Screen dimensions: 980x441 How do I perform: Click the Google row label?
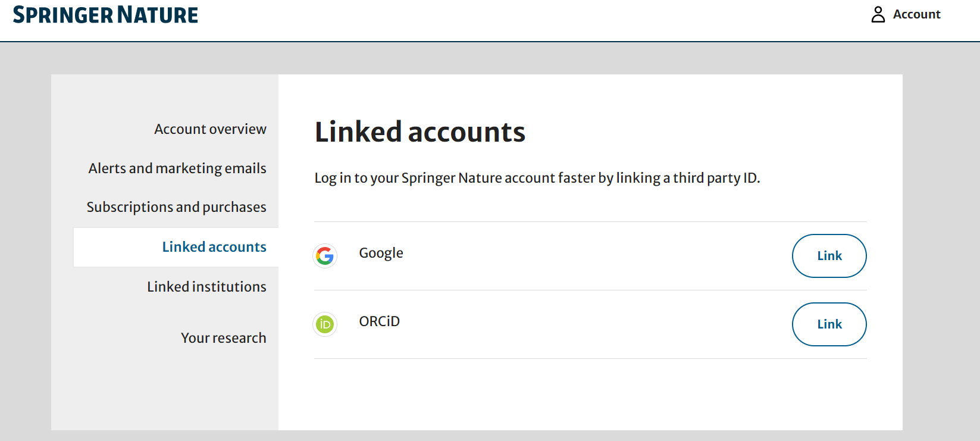[x=381, y=254]
